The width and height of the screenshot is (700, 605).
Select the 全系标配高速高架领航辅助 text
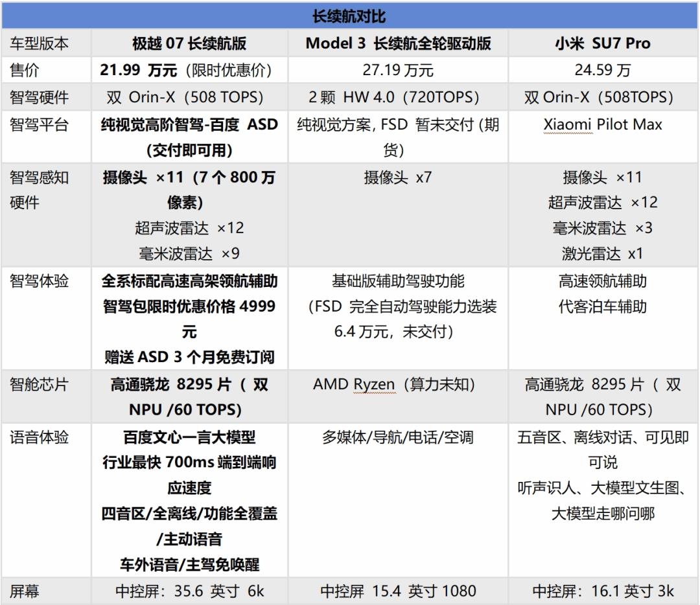click(189, 281)
